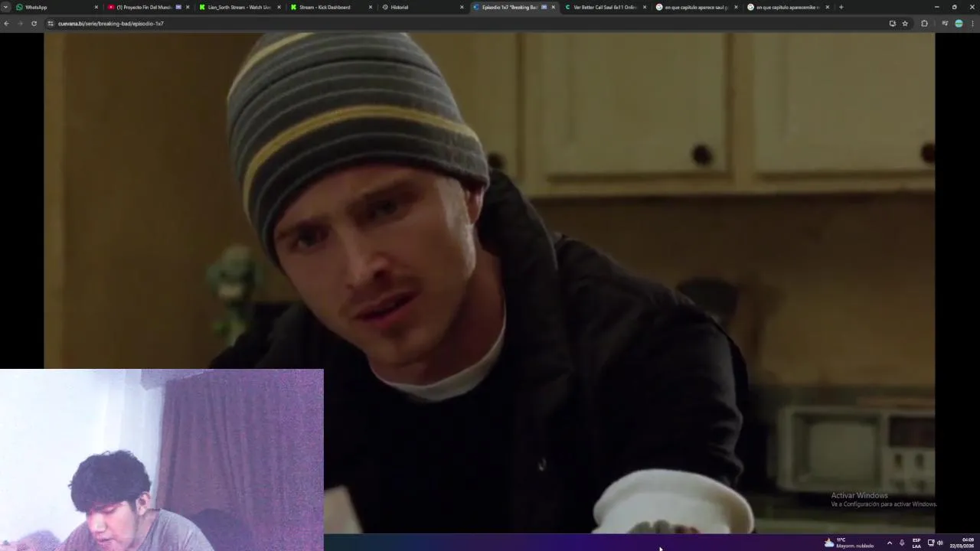Close the Ver Better Call Saul tab
The width and height of the screenshot is (980, 551).
645,7
